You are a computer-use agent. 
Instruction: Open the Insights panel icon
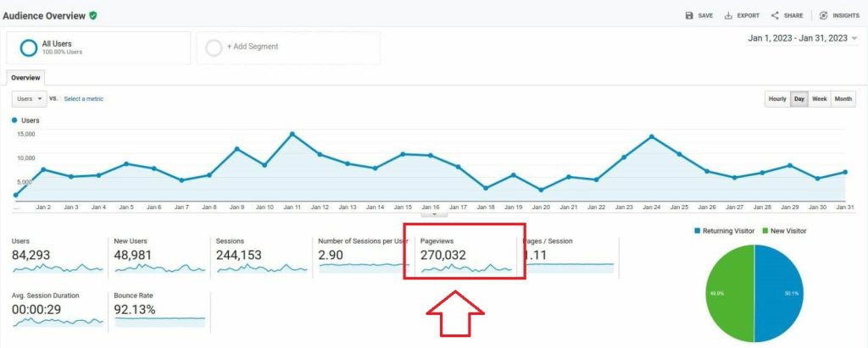coord(823,15)
